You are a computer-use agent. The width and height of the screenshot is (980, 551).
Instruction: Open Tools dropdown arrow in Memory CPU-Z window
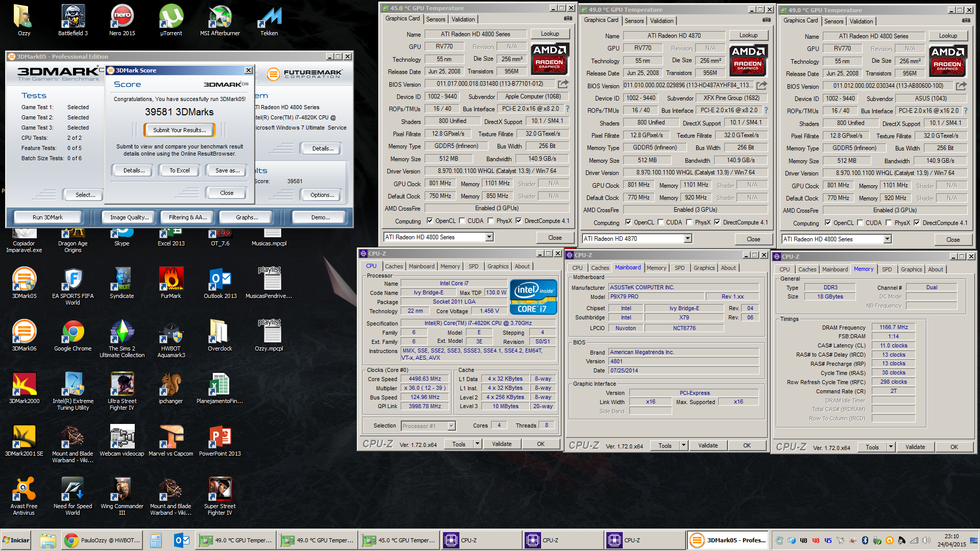891,447
